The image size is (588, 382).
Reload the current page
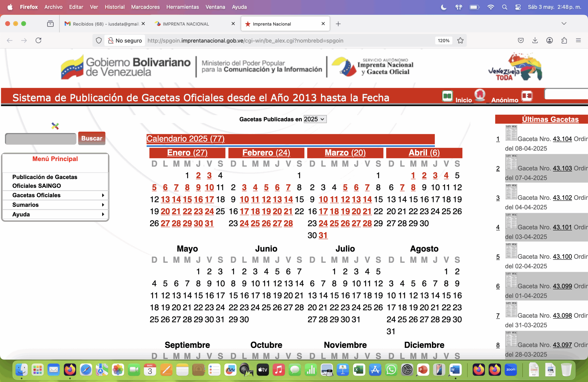pyautogui.click(x=38, y=40)
